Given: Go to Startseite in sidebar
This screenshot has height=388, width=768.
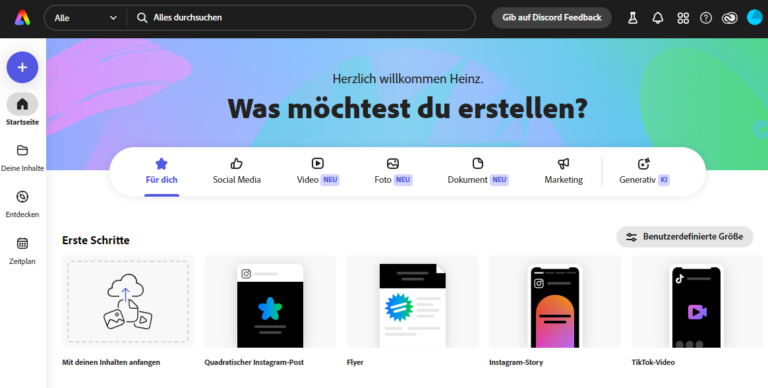Looking at the screenshot, I should (23, 110).
